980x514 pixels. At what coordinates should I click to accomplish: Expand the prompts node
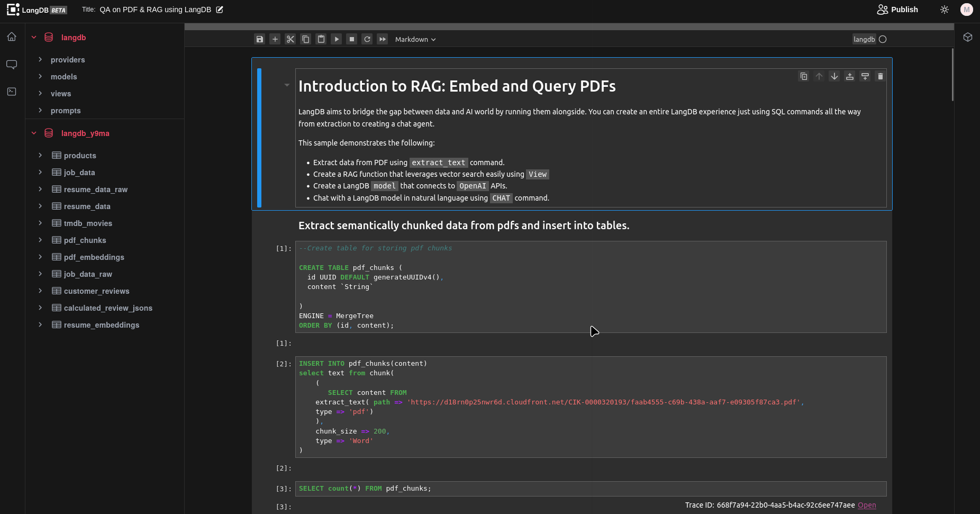[40, 111]
